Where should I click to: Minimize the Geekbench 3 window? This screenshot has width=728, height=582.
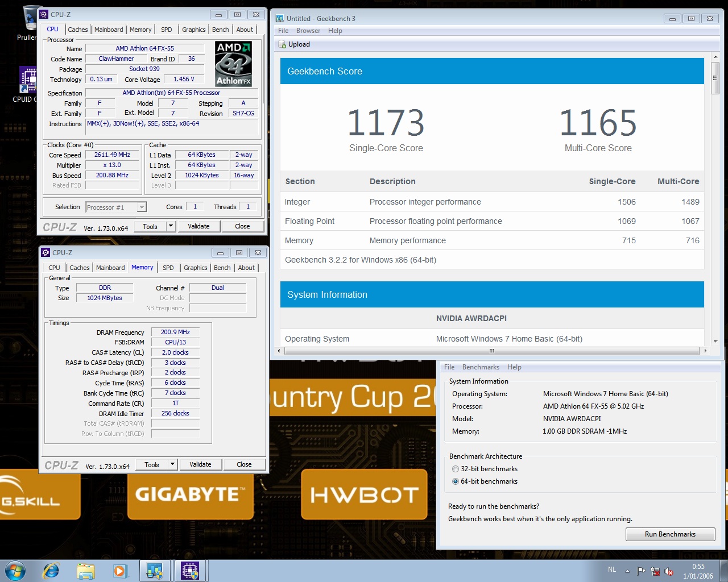(x=672, y=19)
